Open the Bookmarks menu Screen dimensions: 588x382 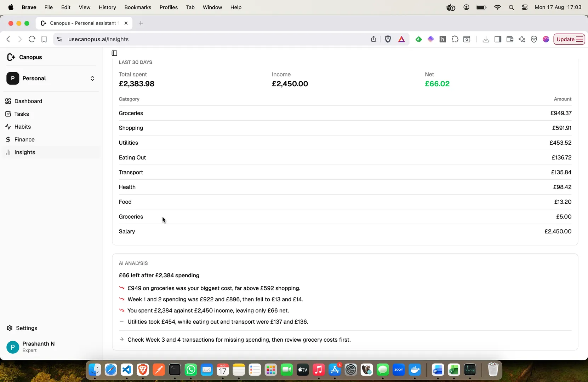138,7
